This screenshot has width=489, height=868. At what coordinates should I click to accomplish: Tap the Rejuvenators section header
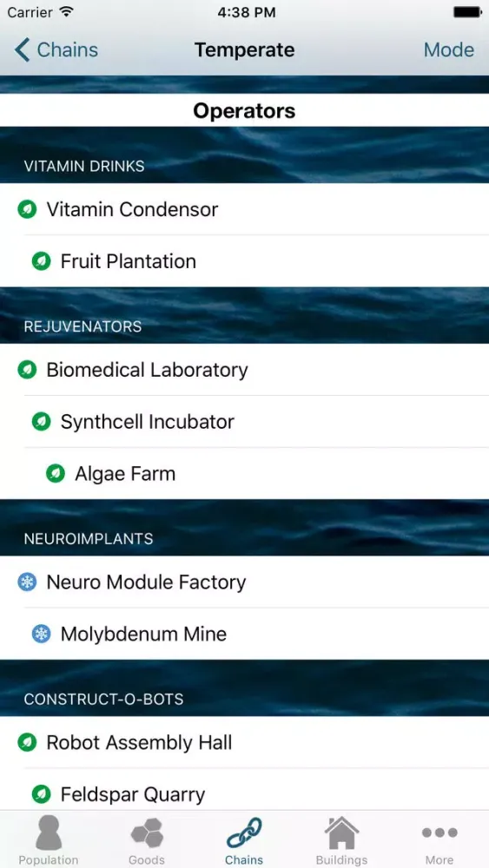pyautogui.click(x=244, y=326)
